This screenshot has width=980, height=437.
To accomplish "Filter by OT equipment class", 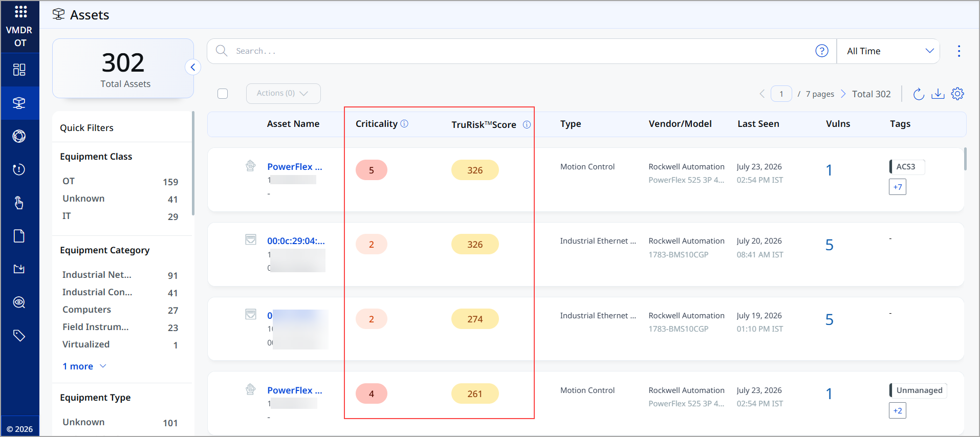I will tap(120, 181).
